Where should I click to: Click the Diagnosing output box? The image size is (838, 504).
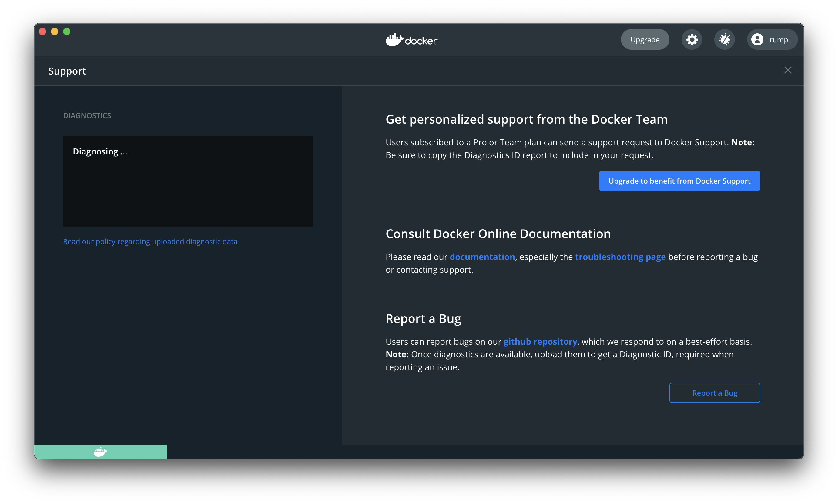(x=188, y=181)
